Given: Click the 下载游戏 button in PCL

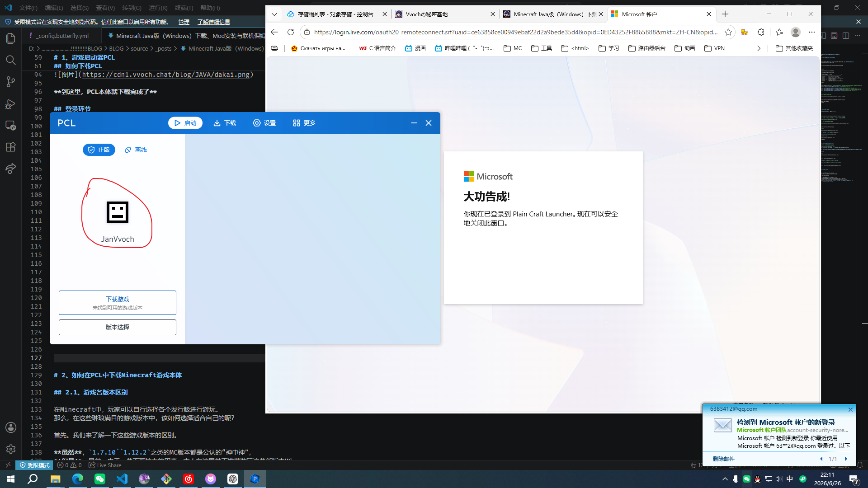Looking at the screenshot, I should coord(118,303).
